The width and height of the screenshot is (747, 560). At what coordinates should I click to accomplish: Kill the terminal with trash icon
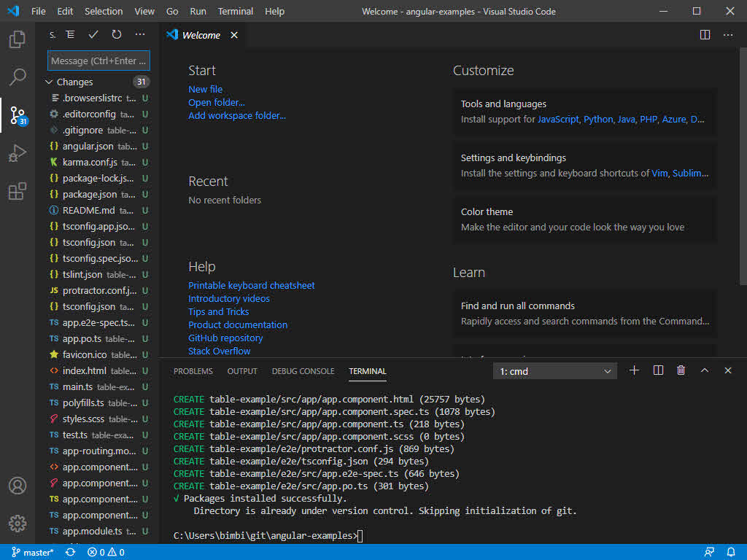[681, 370]
